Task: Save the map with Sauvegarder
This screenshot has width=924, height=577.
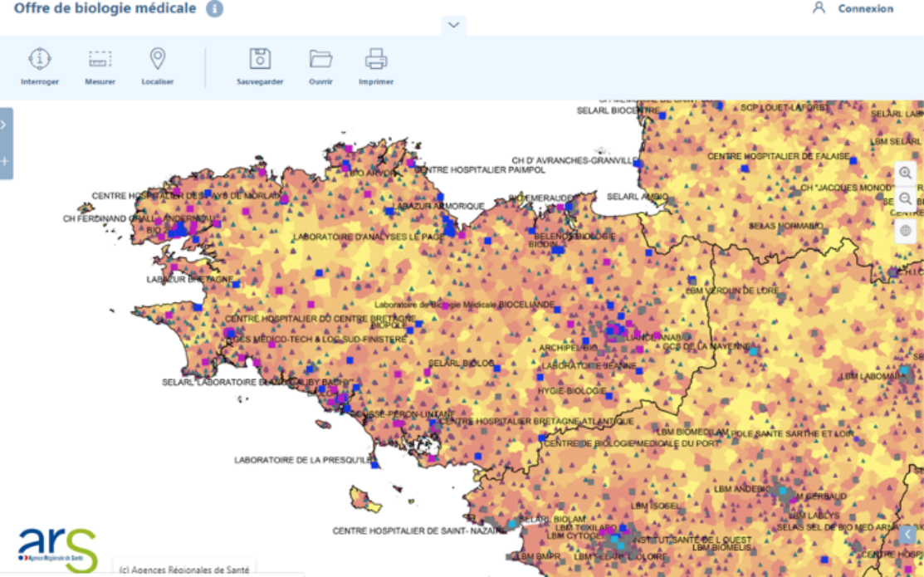Action: tap(260, 66)
